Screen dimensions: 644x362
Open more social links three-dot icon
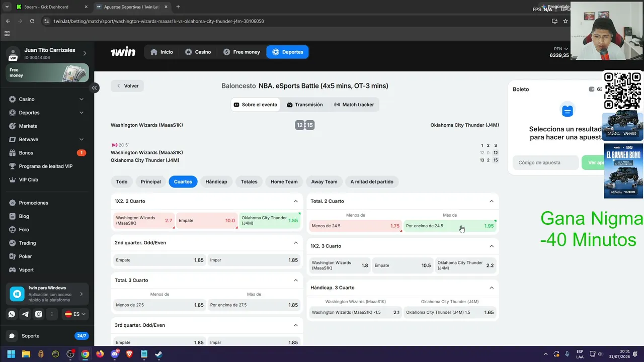tap(52, 314)
